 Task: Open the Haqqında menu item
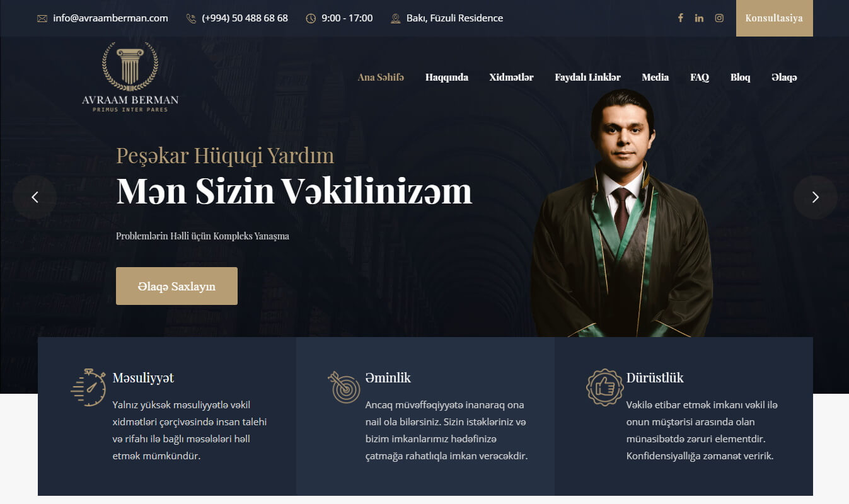tap(447, 77)
